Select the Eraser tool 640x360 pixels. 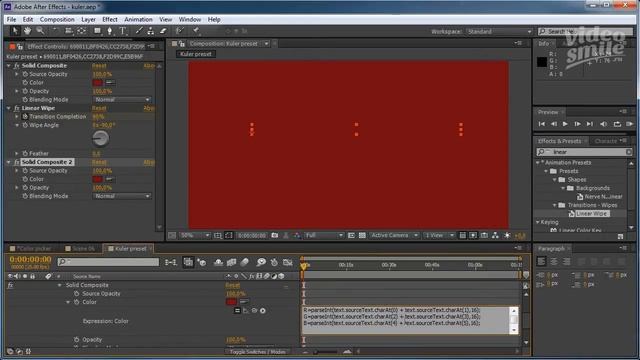tap(163, 31)
